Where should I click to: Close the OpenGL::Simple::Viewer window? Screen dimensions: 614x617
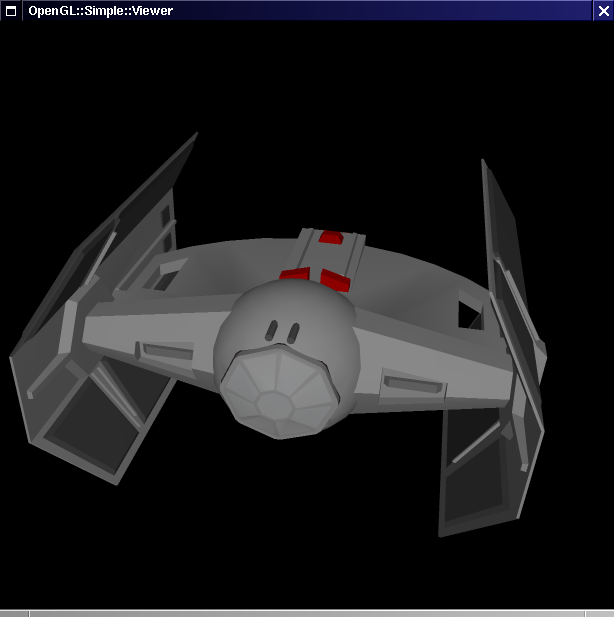pyautogui.click(x=603, y=11)
